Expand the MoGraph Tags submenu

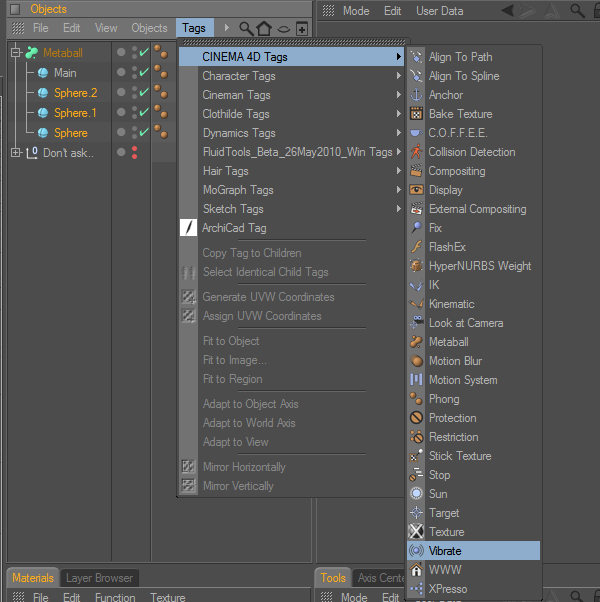291,190
